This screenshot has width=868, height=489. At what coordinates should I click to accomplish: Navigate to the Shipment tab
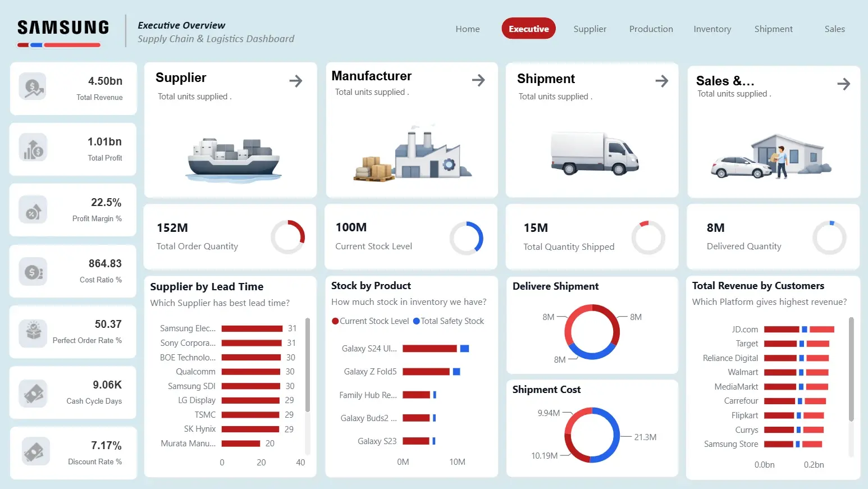(774, 29)
